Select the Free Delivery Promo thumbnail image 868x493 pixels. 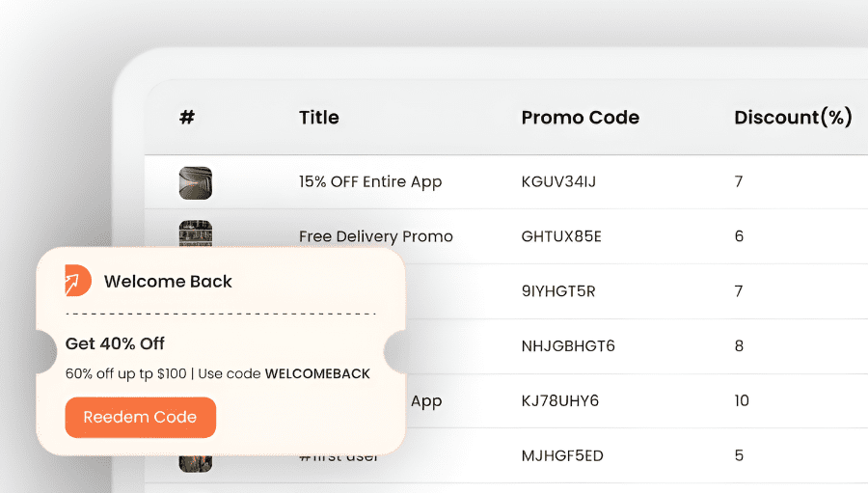pos(195,233)
